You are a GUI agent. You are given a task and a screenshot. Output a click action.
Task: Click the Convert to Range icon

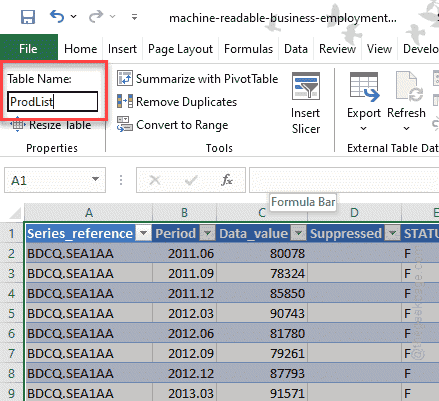click(125, 124)
